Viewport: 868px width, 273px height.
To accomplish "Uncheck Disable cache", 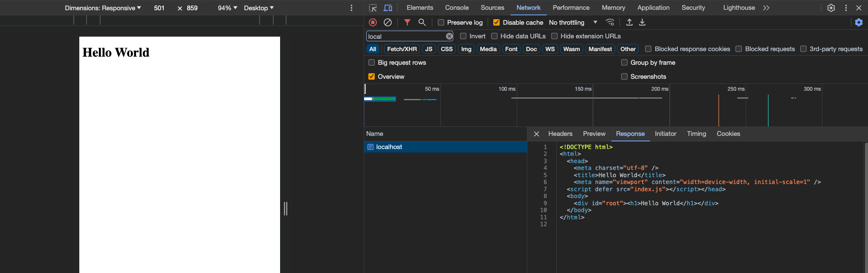I will coord(496,23).
